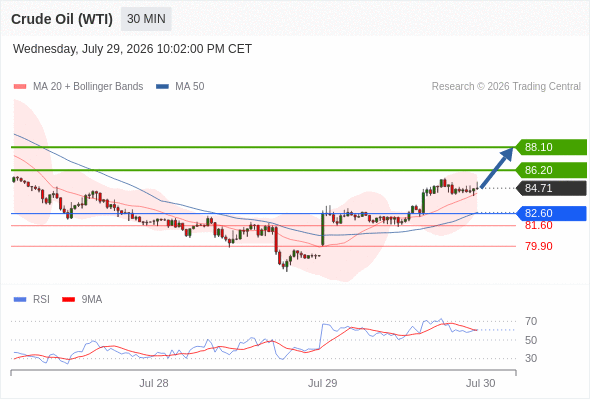This screenshot has height=400, width=590.
Task: Click the blue upward trend arrow
Action: point(497,167)
